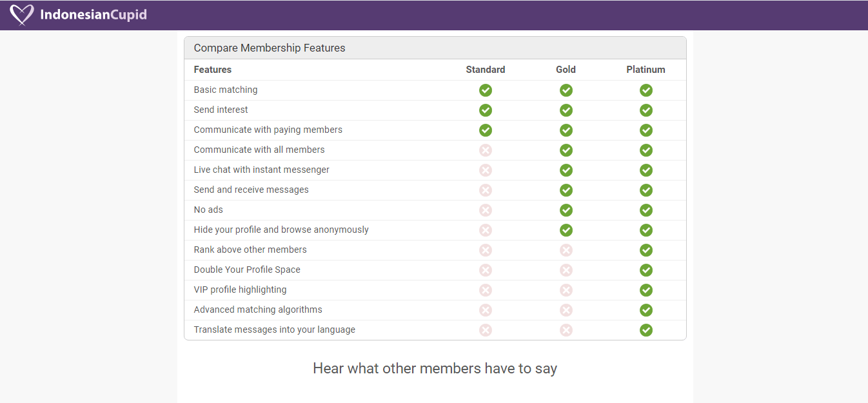Image resolution: width=868 pixels, height=403 pixels.
Task: Click Gold checkmark for No ads
Action: pyautogui.click(x=566, y=210)
